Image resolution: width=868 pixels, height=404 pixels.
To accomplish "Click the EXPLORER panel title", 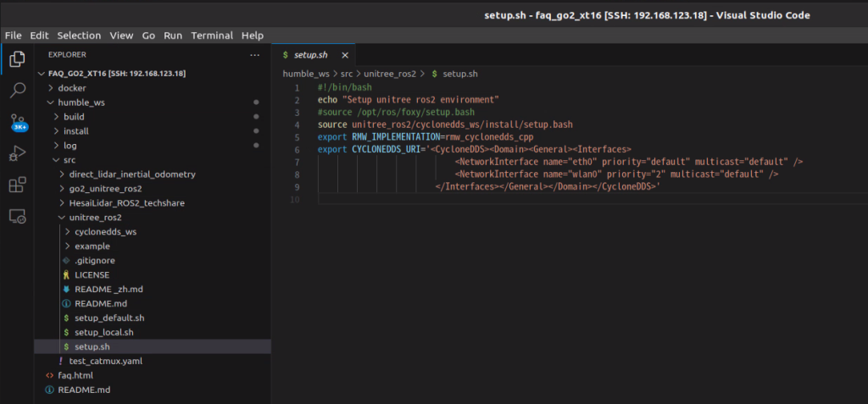I will click(67, 55).
